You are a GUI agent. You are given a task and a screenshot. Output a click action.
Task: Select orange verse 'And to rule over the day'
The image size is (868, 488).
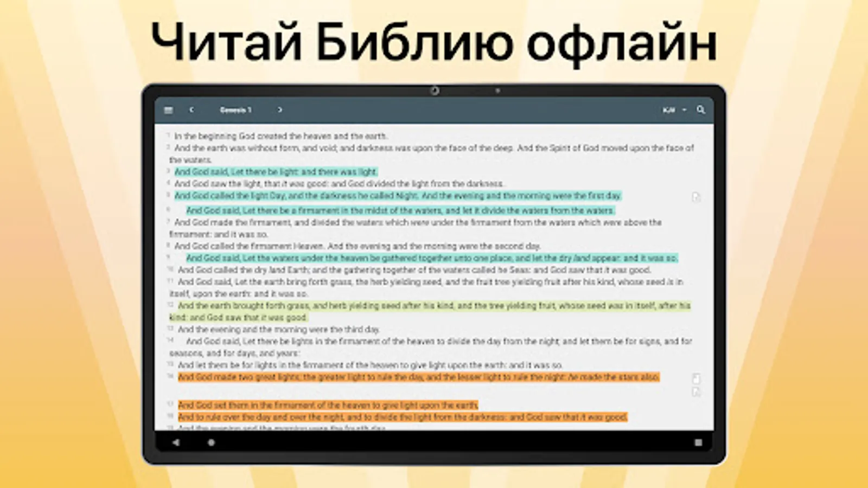[403, 417]
